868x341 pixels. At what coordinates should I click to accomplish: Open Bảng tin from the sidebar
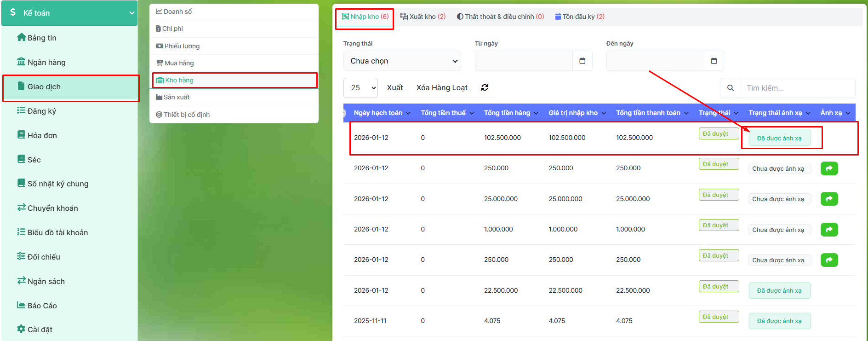[x=41, y=38]
